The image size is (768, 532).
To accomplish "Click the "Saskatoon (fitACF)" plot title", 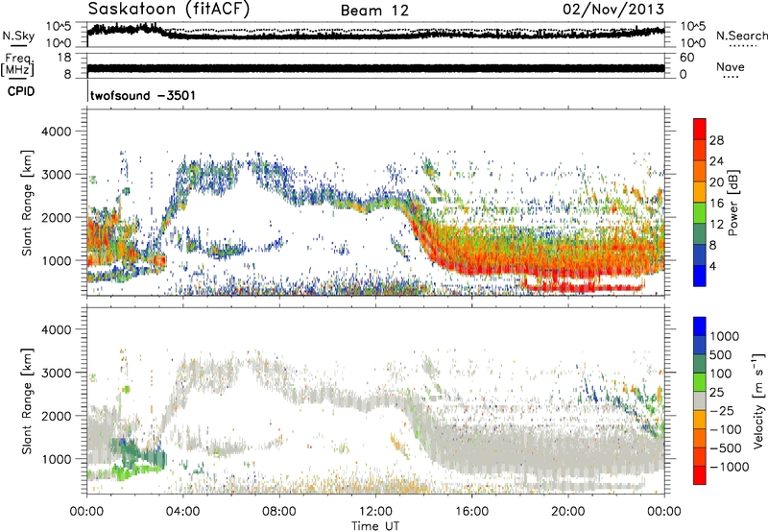I will (x=169, y=9).
